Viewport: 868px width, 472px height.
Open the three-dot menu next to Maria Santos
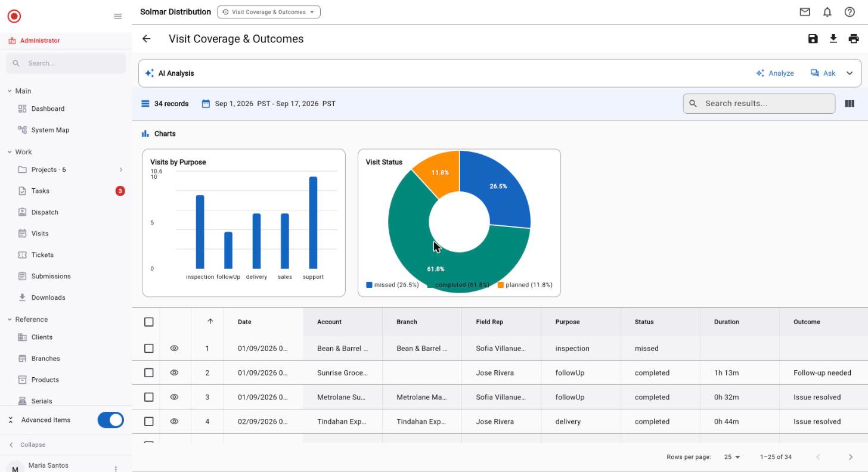coord(116,469)
